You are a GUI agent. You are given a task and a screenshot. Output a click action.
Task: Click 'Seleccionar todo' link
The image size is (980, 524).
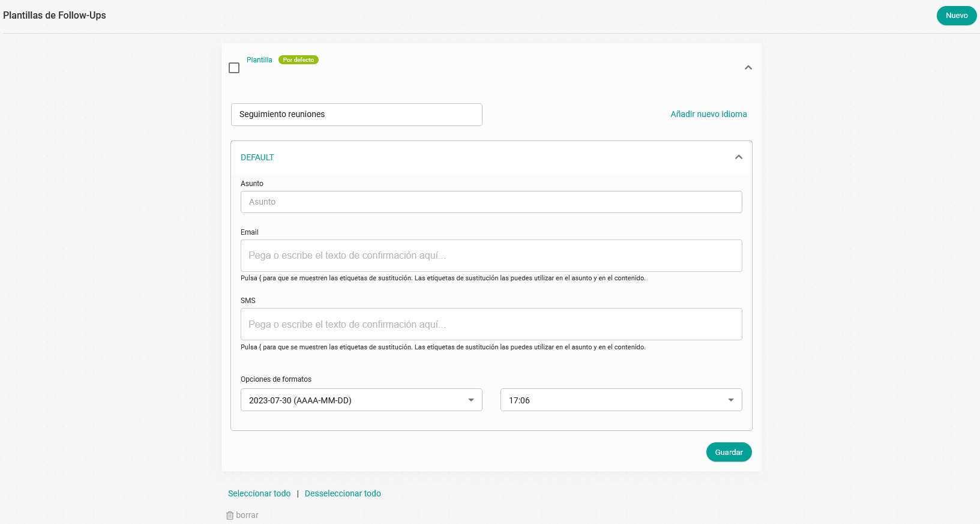pos(259,493)
